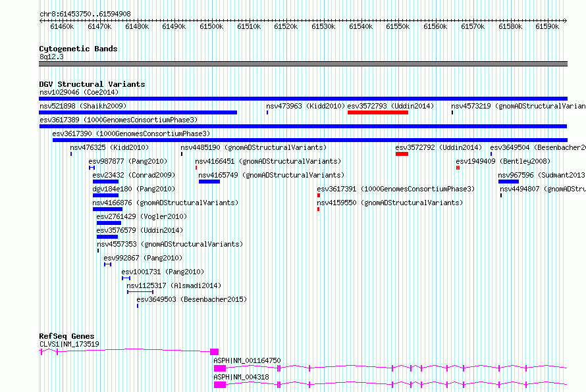Select nsv4557353 gnomAD variant label
Viewport: 586px width, 392px height.
(x=170, y=244)
